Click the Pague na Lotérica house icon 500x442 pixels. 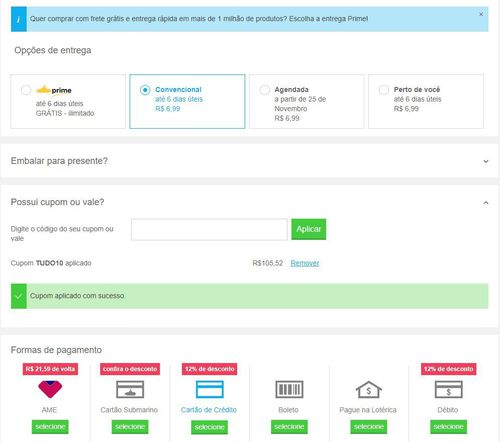369,389
